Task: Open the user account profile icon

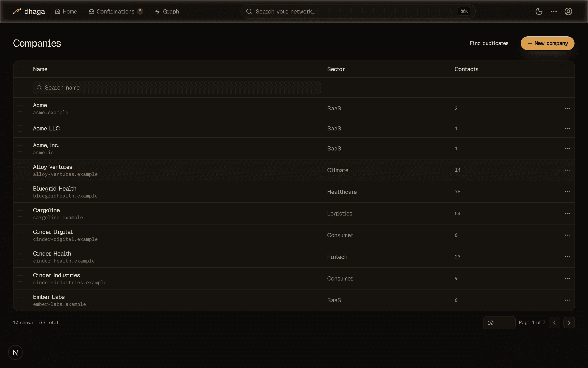Action: [568, 11]
